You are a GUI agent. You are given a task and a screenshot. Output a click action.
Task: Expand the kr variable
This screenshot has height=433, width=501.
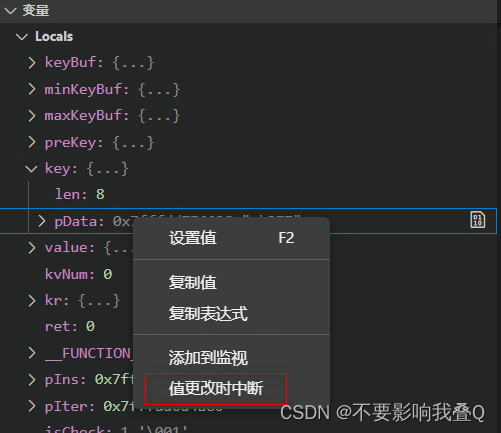click(32, 301)
